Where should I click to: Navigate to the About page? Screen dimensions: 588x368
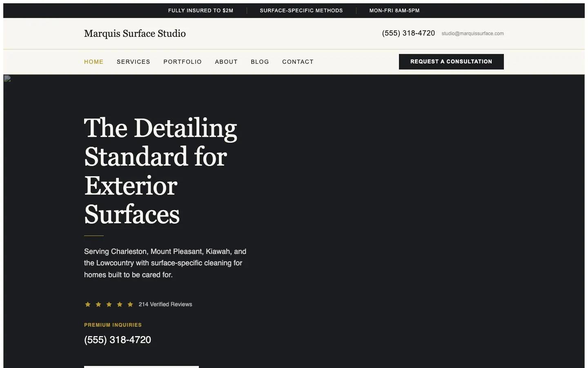pyautogui.click(x=226, y=62)
